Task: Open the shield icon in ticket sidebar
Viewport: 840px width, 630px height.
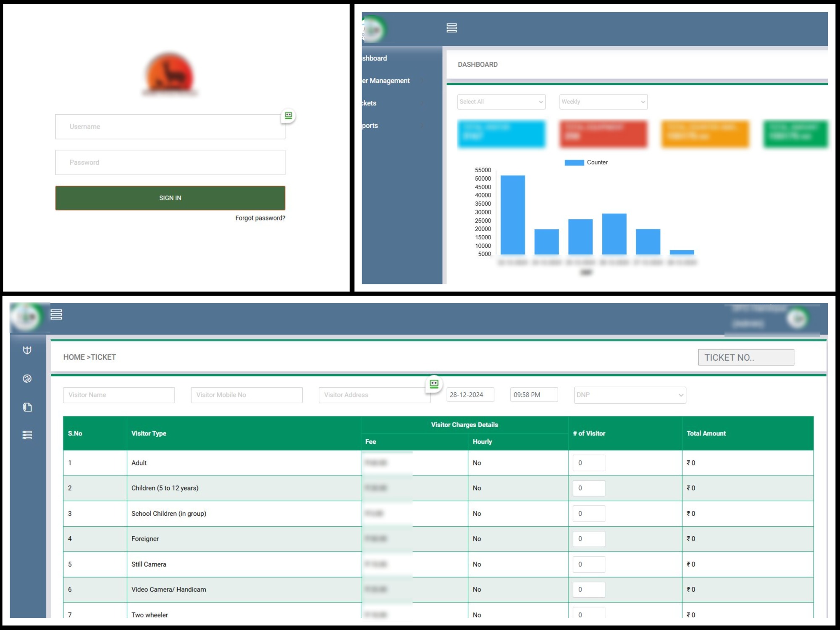Action: 27,350
